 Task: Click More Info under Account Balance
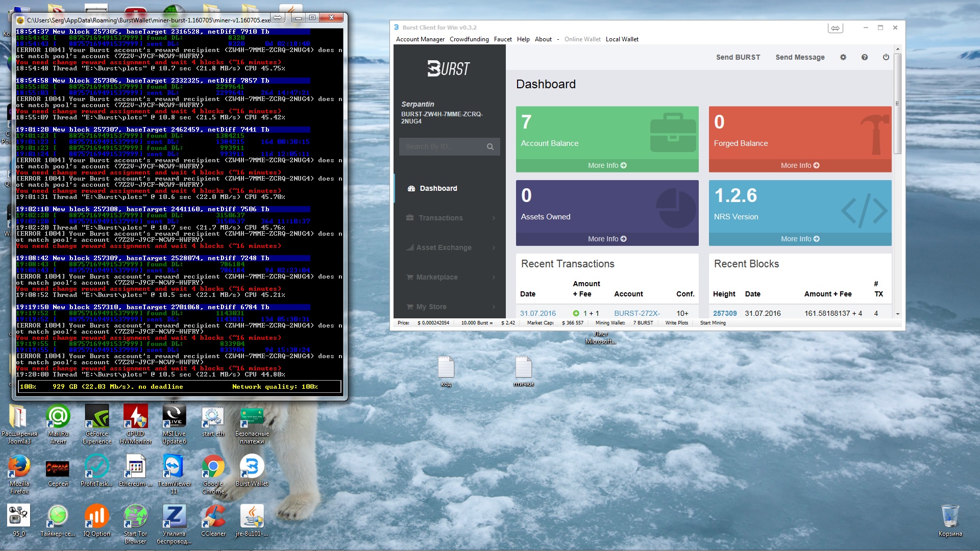[607, 165]
